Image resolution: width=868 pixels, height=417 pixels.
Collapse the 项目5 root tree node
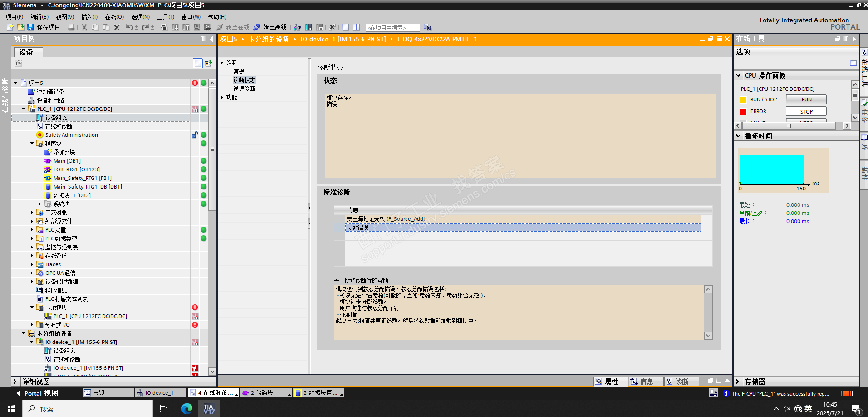pyautogui.click(x=16, y=83)
